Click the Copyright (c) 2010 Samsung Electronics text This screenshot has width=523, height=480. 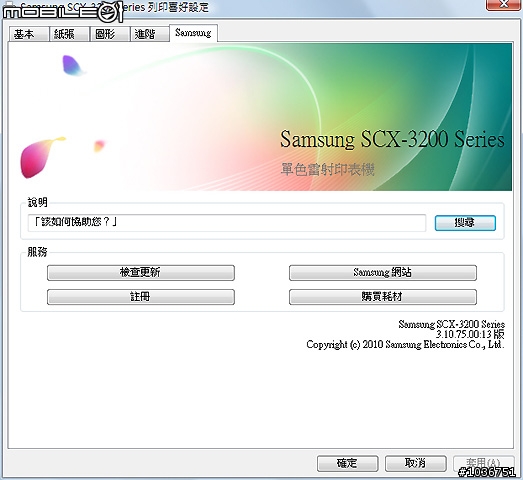[x=405, y=344]
